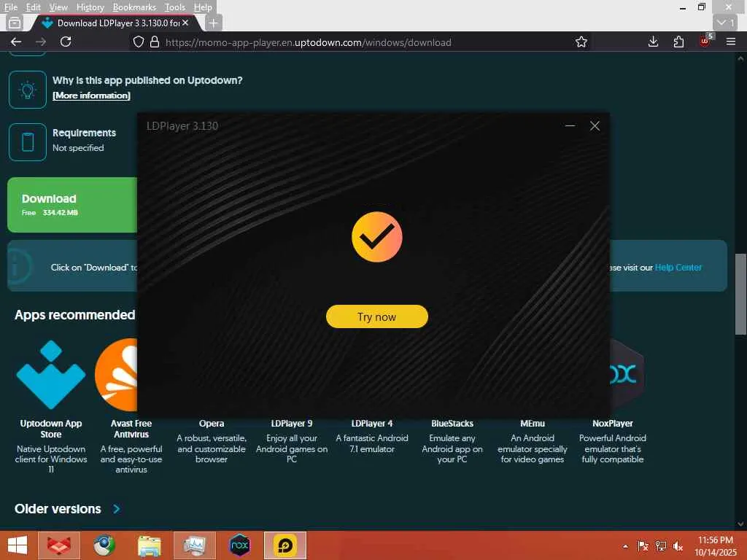Expand the list all tabs dropdown
The image size is (747, 560).
(725, 23)
